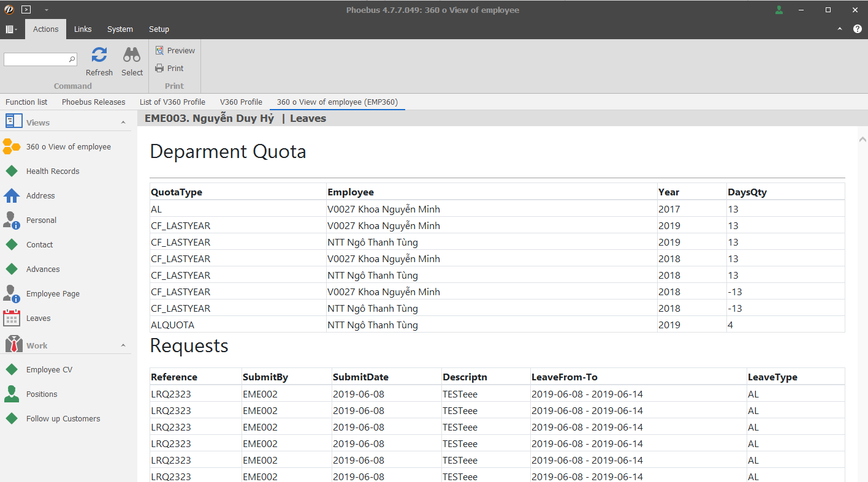Open Address house icon in sidebar

[x=12, y=196]
